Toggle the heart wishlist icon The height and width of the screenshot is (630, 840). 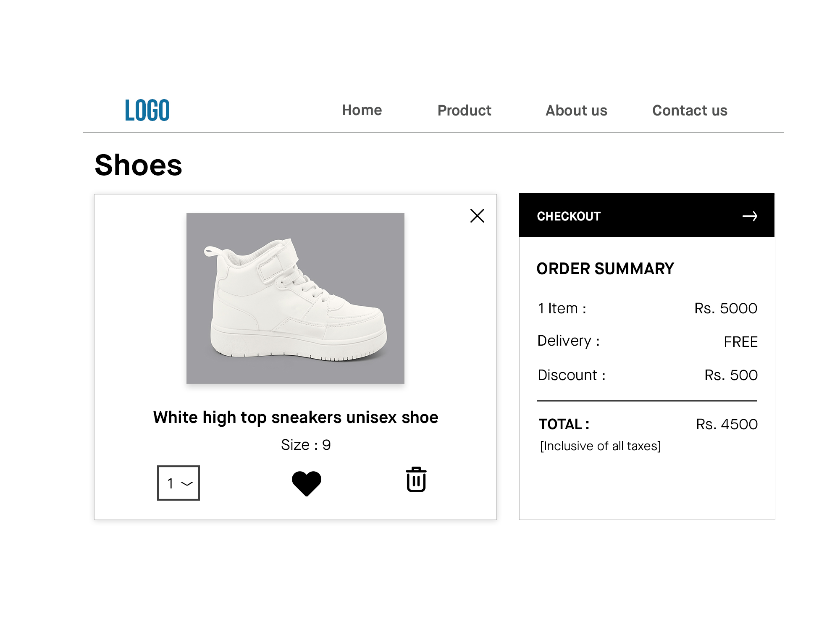tap(307, 483)
